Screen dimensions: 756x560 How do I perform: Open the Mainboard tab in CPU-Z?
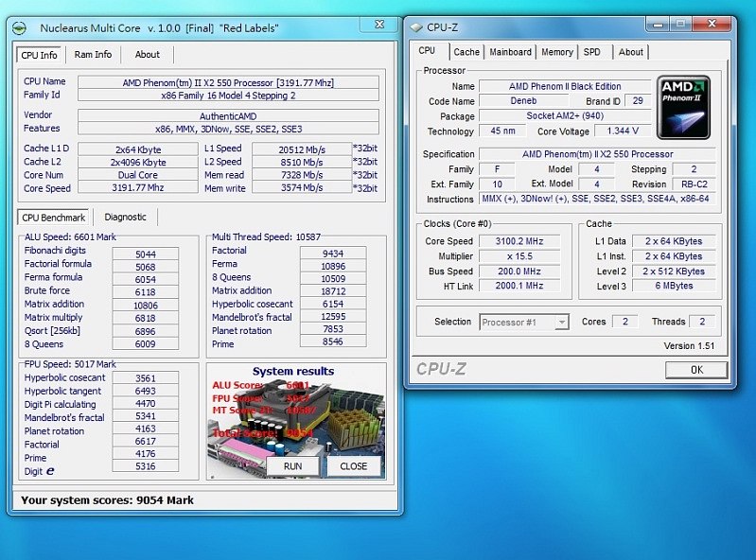(x=510, y=52)
